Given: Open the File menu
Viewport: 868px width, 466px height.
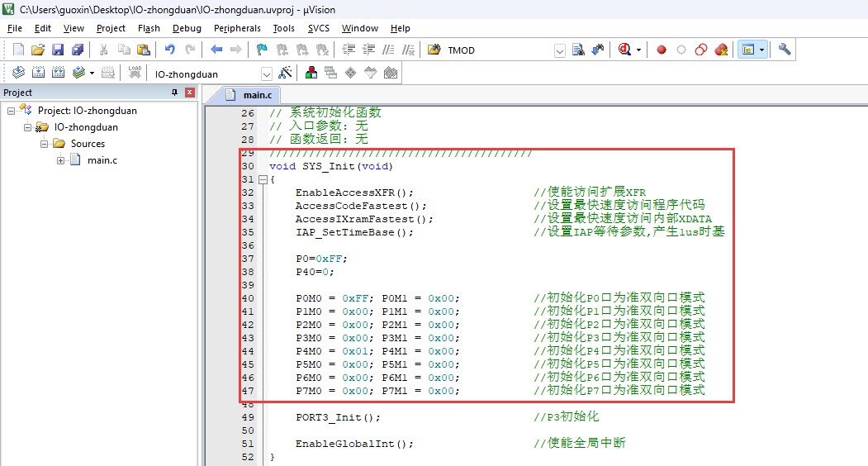Looking at the screenshot, I should pos(14,28).
